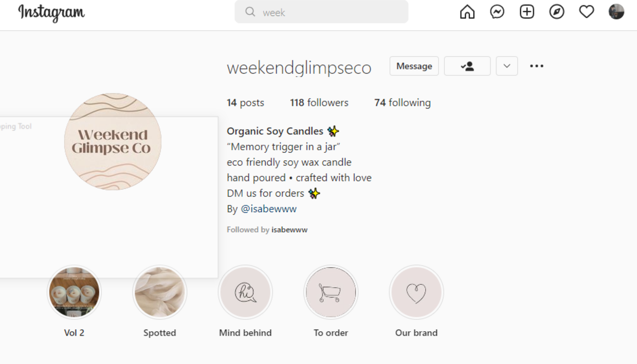Open the activity heart icon
The height and width of the screenshot is (364, 637).
pos(586,12)
